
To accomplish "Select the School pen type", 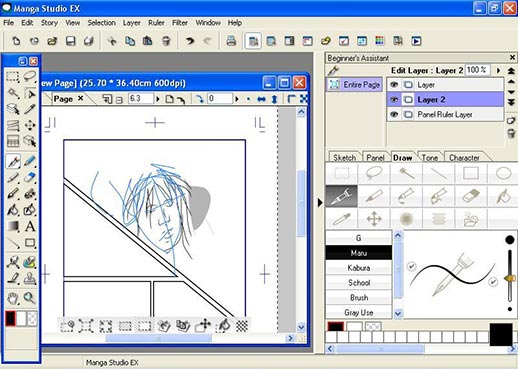I will tap(359, 283).
